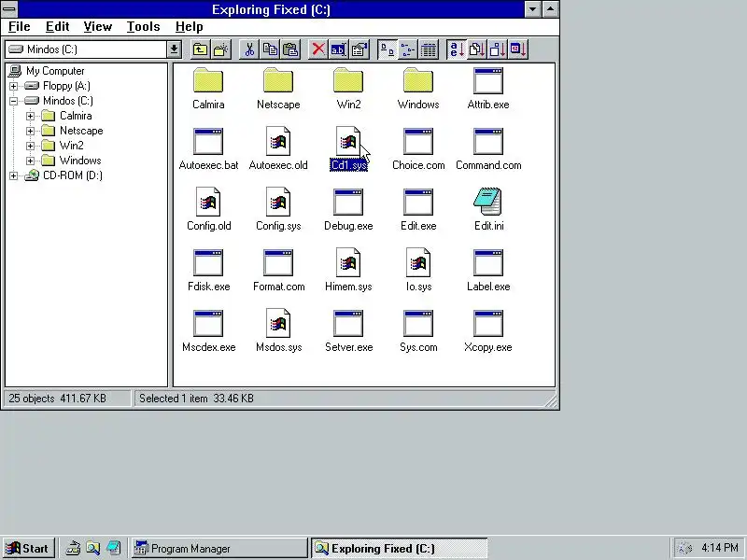747x560 pixels.
Task: Switch to details view
Action: coord(429,49)
